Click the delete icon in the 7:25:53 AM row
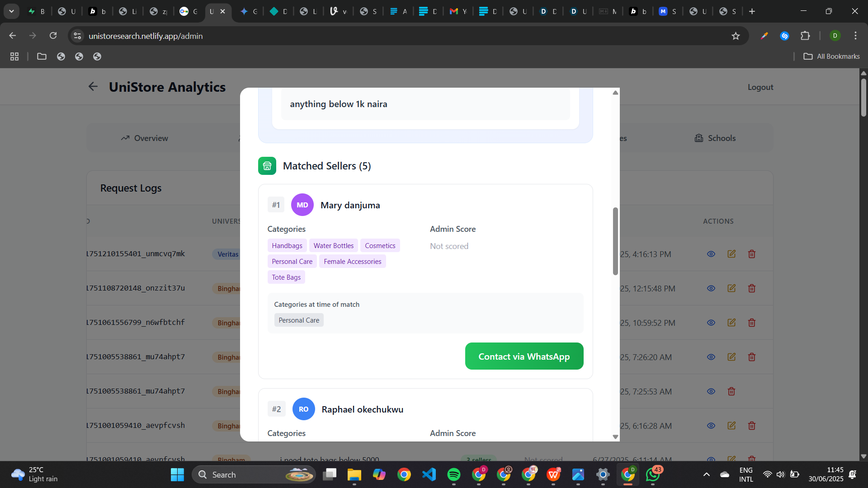This screenshot has height=488, width=868. (731, 391)
